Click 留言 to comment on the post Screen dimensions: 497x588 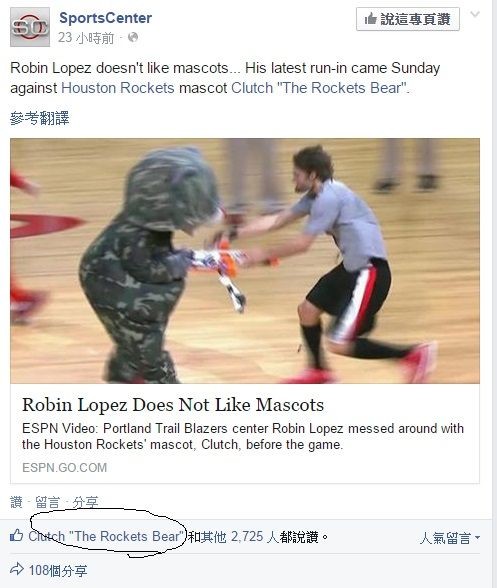(x=47, y=502)
